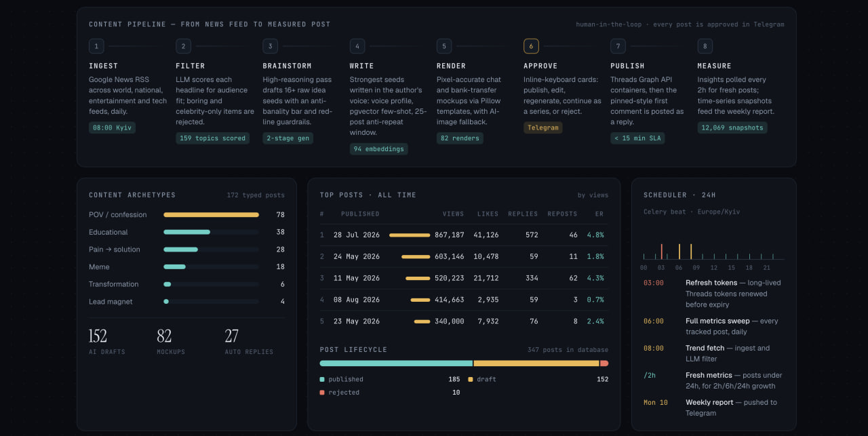Click the '4.8%' engagement rate value

click(x=595, y=235)
